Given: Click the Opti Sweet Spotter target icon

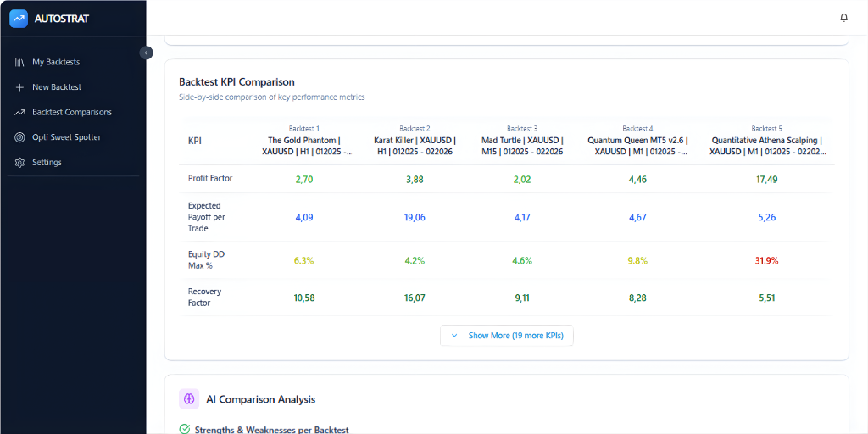Looking at the screenshot, I should click(x=20, y=137).
